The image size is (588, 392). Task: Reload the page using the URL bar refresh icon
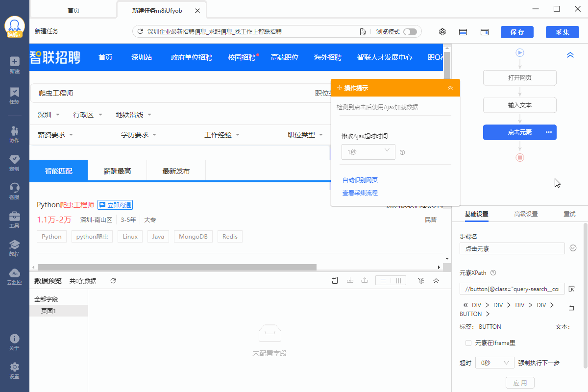[x=140, y=32]
